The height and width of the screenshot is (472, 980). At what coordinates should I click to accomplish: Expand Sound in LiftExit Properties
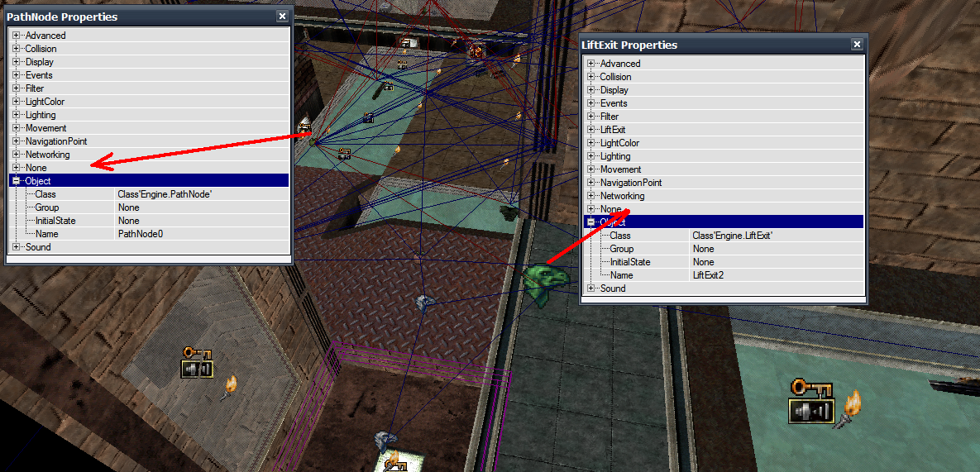click(x=591, y=288)
